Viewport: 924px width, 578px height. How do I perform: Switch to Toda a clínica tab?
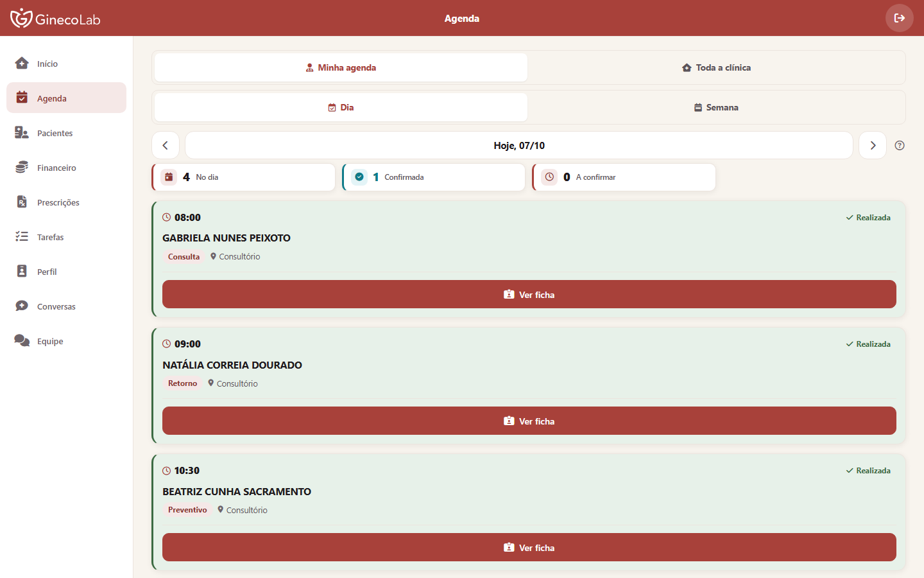[x=716, y=67]
